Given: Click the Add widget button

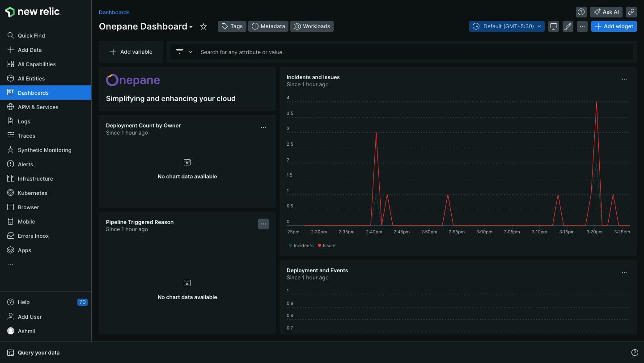Looking at the screenshot, I should point(614,26).
